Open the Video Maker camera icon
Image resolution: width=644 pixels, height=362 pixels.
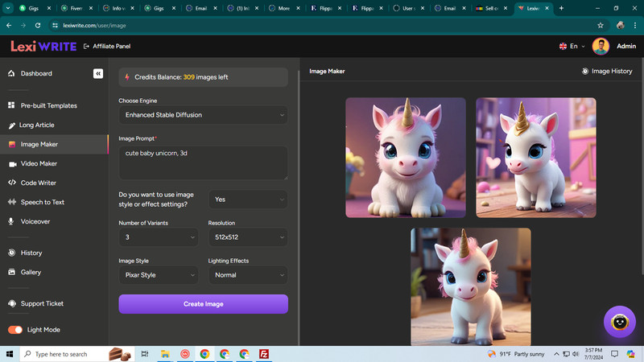(12, 164)
